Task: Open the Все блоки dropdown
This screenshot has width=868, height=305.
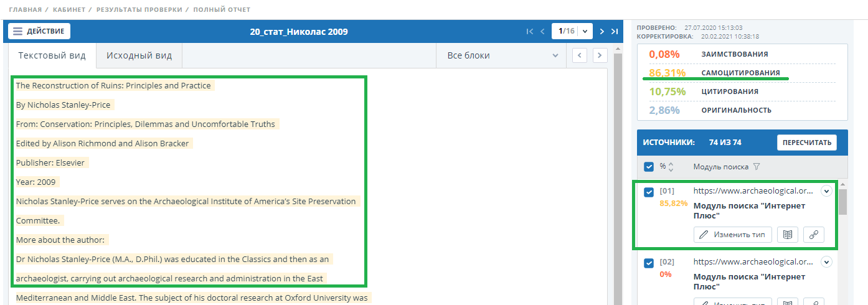Action: pos(501,55)
